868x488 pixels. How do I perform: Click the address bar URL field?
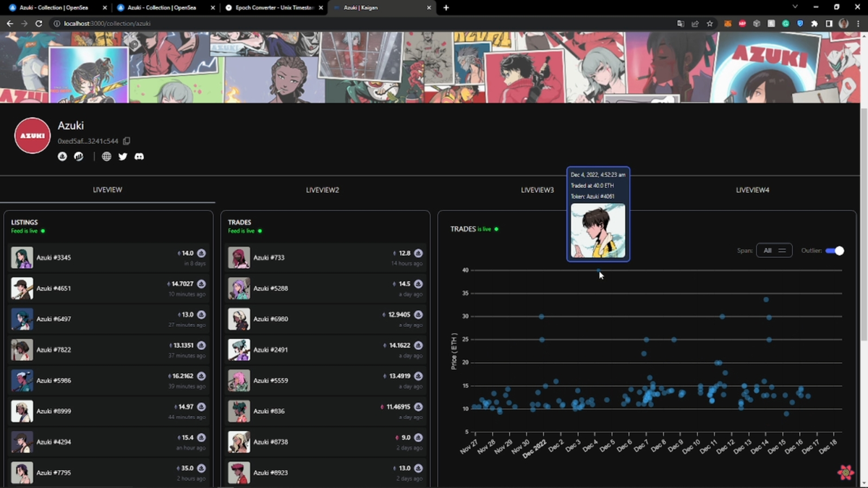(x=362, y=24)
